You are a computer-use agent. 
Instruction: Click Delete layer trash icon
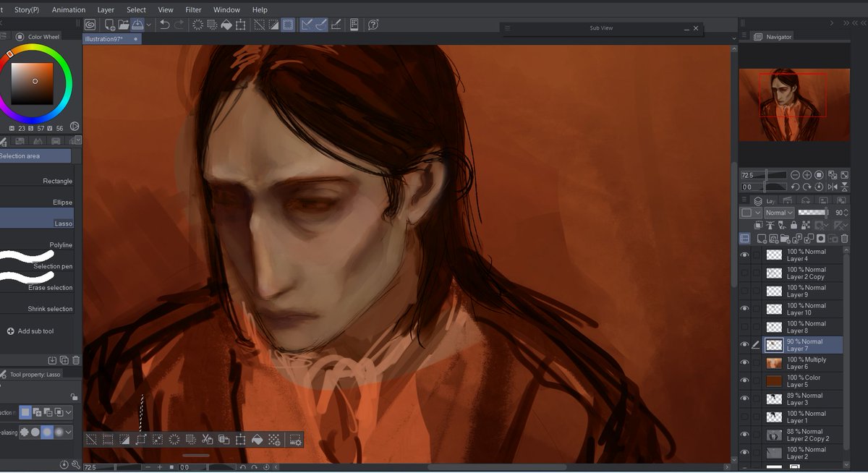(844, 239)
